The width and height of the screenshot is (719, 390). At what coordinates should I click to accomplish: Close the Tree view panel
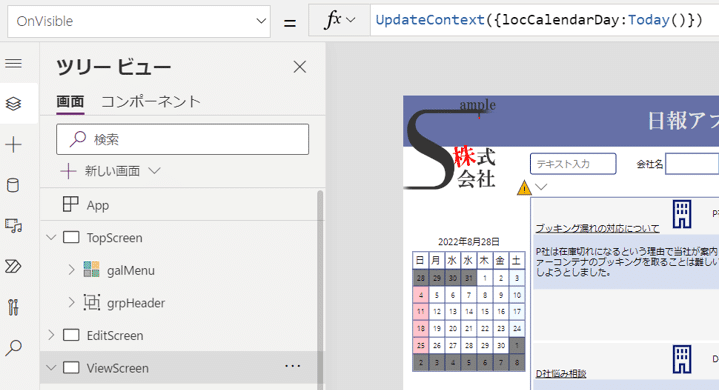300,67
